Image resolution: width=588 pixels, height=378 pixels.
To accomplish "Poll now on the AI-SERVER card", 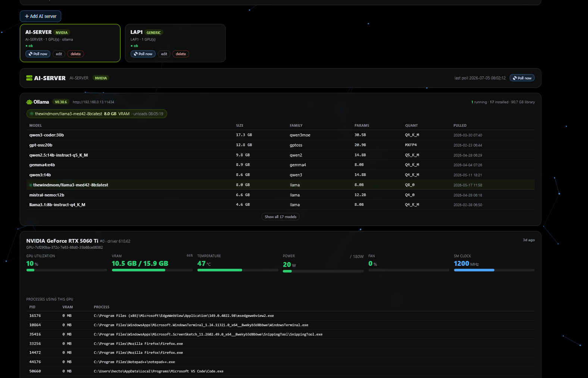I will point(38,54).
